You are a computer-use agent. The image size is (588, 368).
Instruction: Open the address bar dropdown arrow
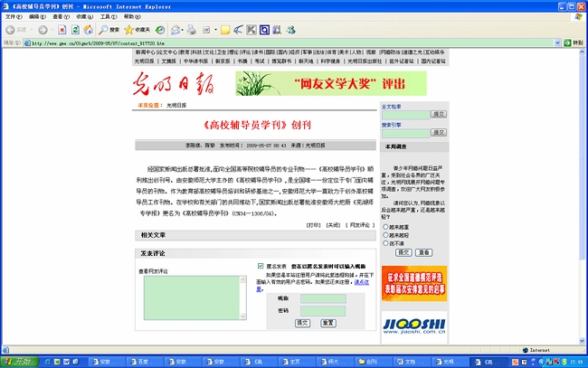[x=557, y=43]
